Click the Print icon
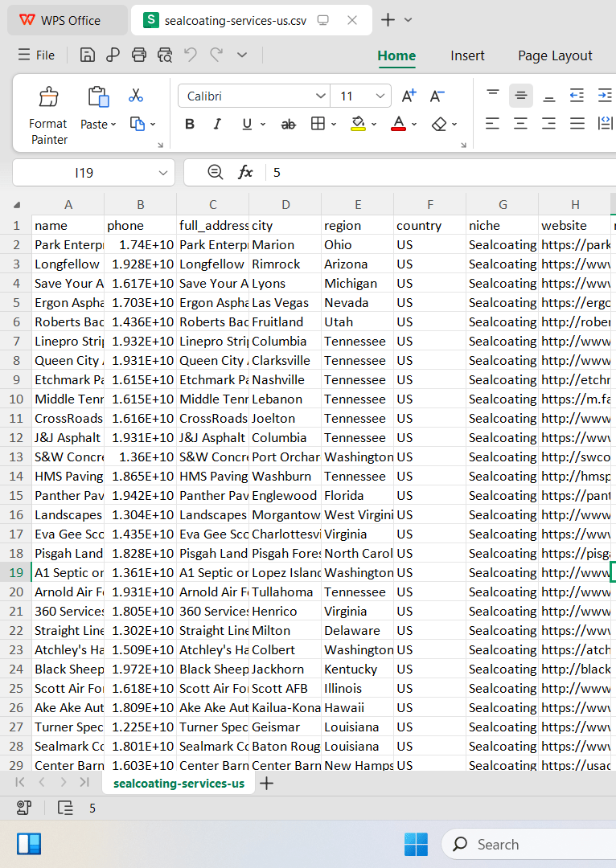 pyautogui.click(x=139, y=55)
